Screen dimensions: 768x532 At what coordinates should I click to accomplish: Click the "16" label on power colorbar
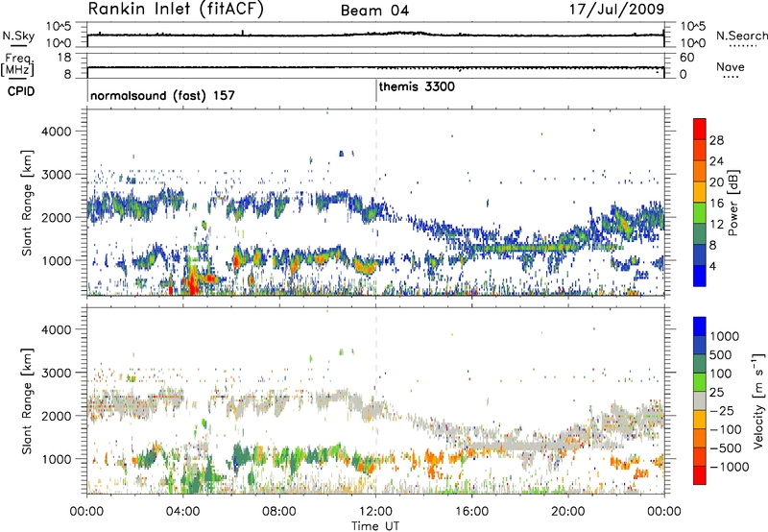point(716,204)
